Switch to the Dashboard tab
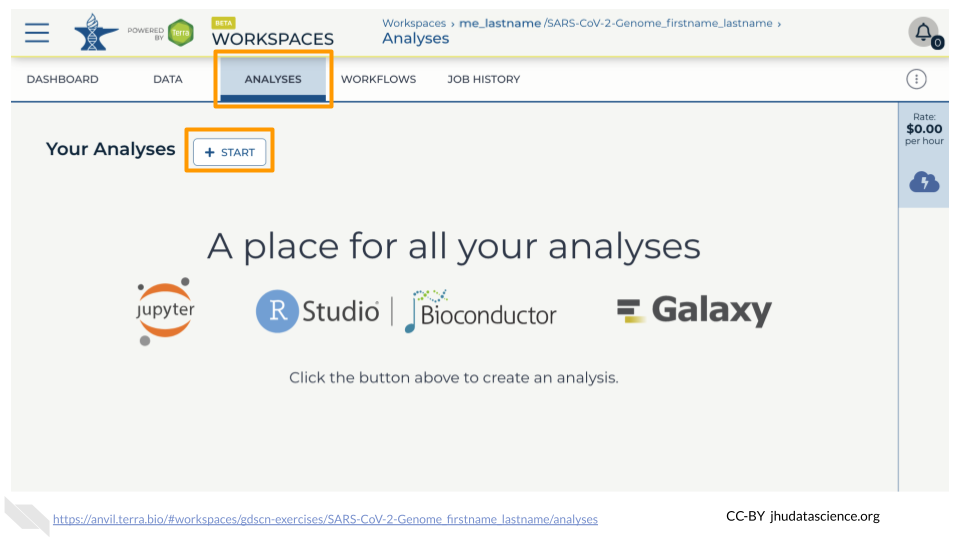The image size is (960, 540). click(62, 79)
